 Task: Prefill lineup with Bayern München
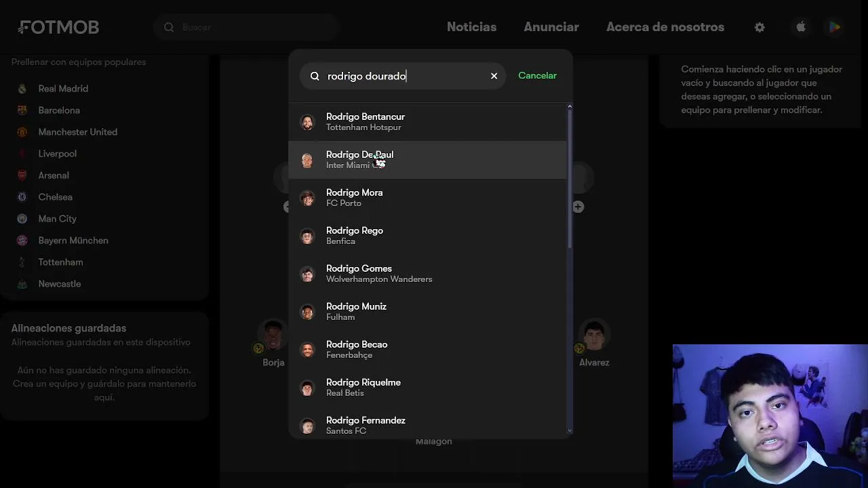click(x=73, y=241)
